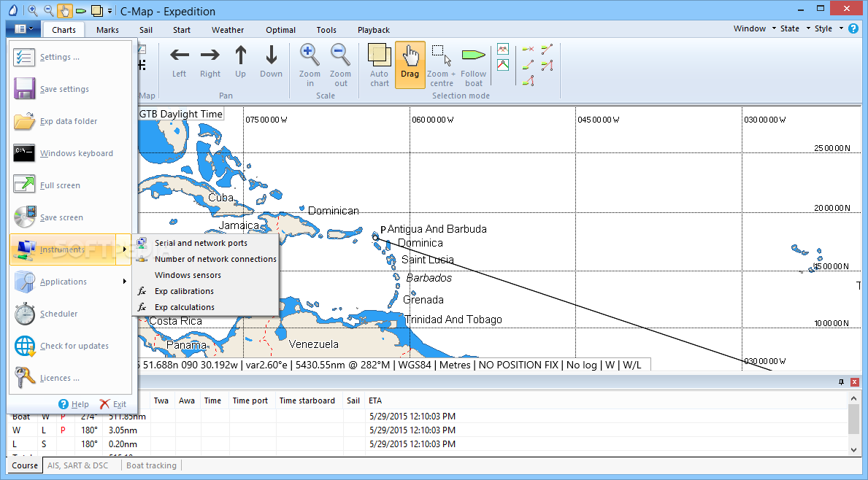The width and height of the screenshot is (868, 480).
Task: Toggle Auto chart selection mode
Action: coord(379,65)
